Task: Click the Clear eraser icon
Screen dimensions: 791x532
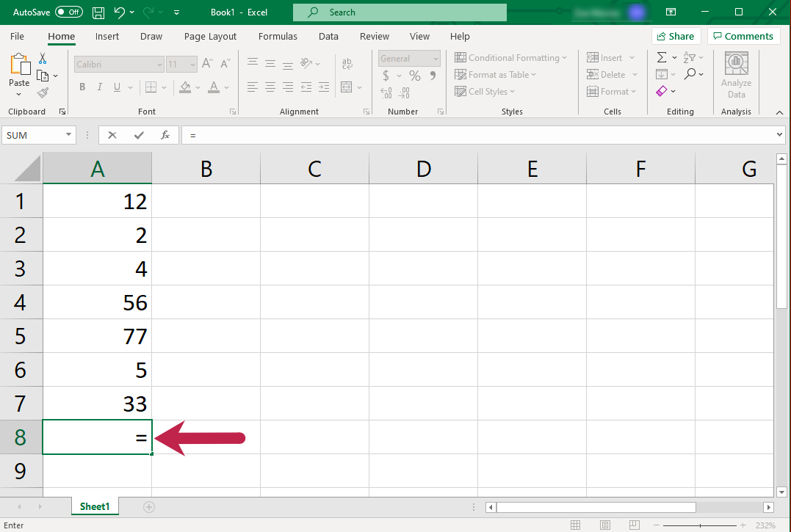Action: tap(662, 91)
